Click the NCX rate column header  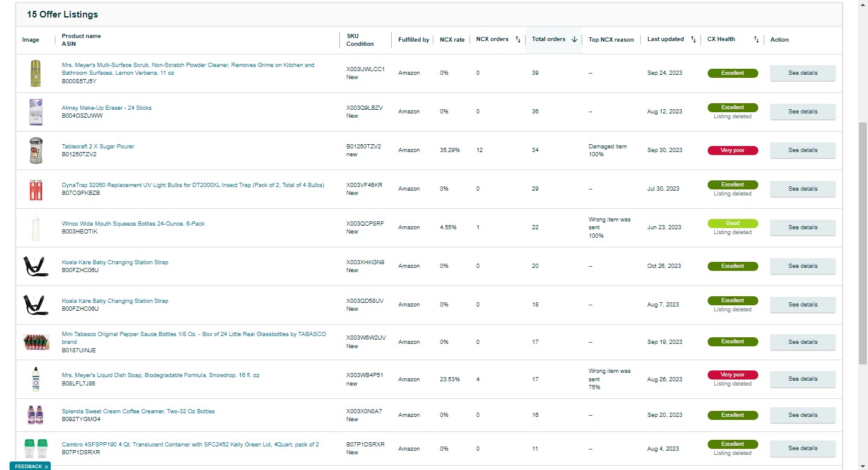(452, 40)
